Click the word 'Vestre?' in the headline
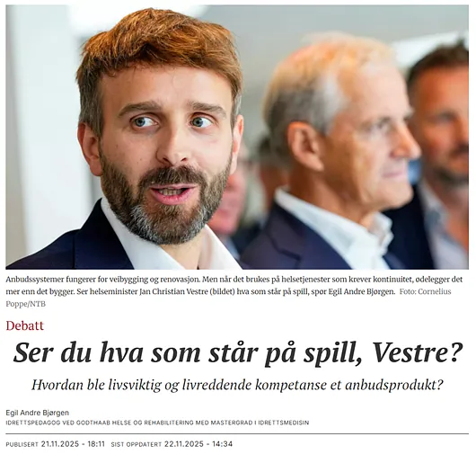The height and width of the screenshot is (454, 476). coord(417,352)
